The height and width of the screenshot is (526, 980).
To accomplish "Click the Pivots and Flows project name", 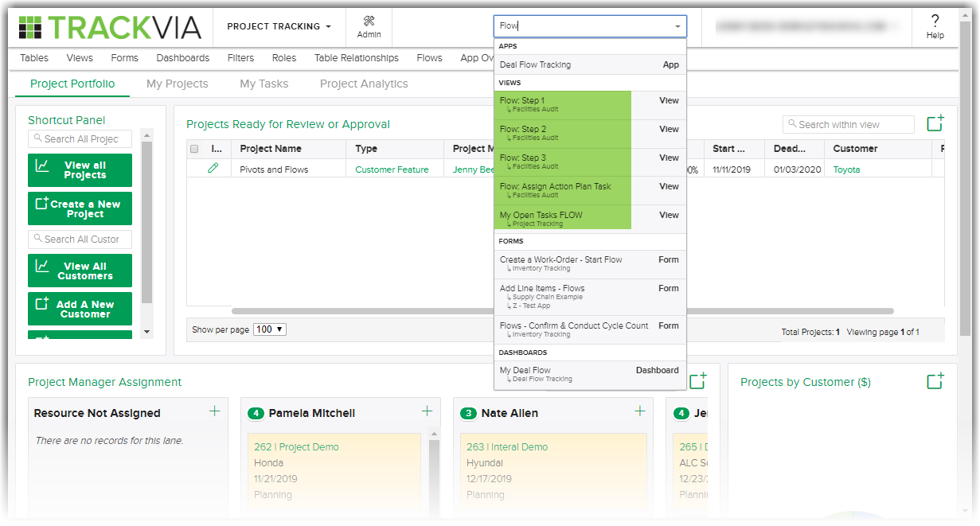I will click(x=274, y=169).
